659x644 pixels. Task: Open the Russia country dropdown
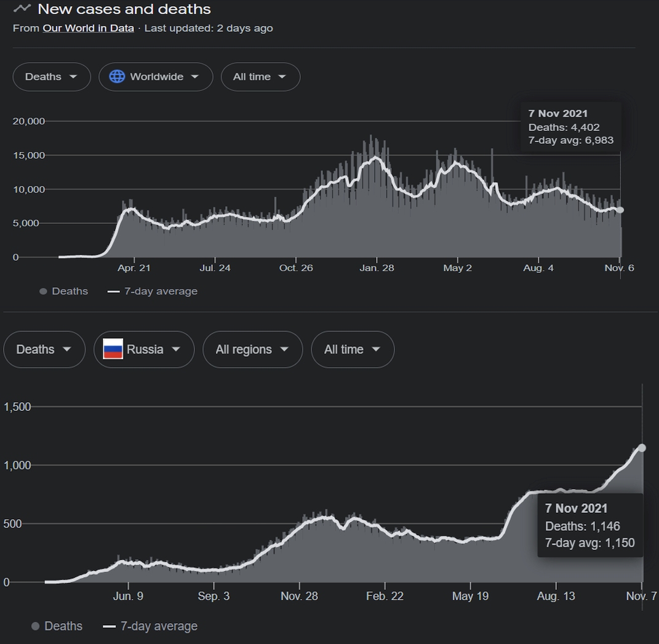pyautogui.click(x=144, y=349)
